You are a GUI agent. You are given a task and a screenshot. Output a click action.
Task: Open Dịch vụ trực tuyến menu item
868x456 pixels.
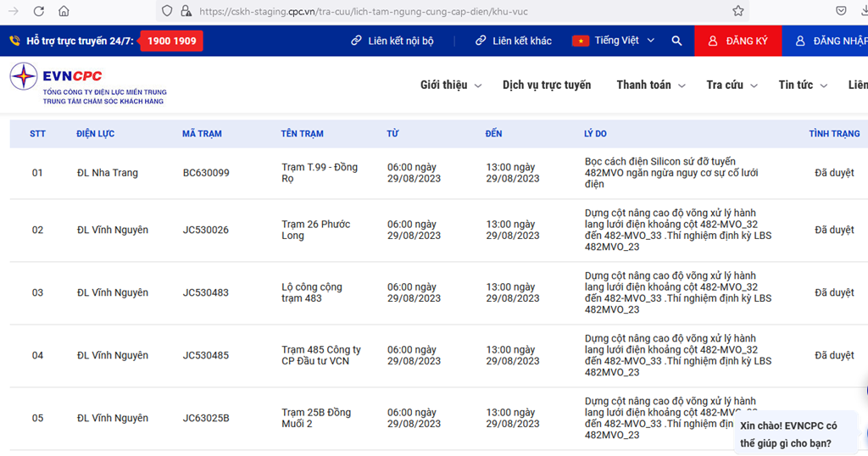click(x=547, y=85)
